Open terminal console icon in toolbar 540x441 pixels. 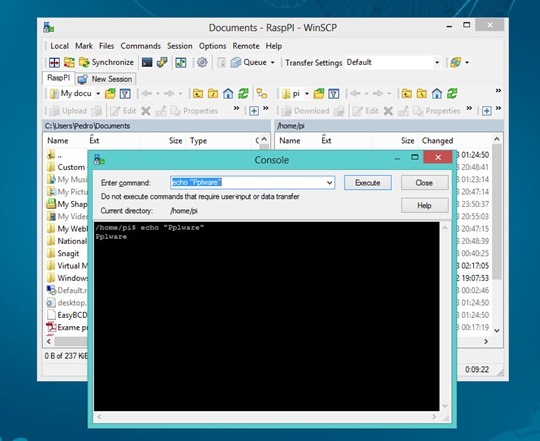pyautogui.click(x=147, y=63)
